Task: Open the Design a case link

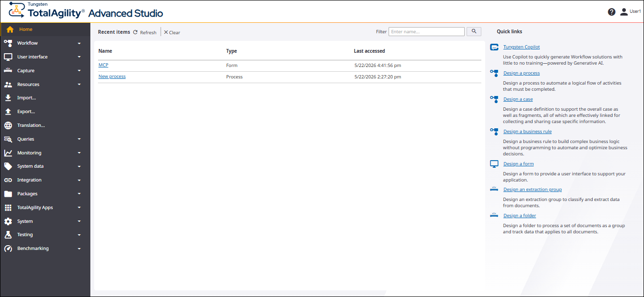Action: pos(518,99)
